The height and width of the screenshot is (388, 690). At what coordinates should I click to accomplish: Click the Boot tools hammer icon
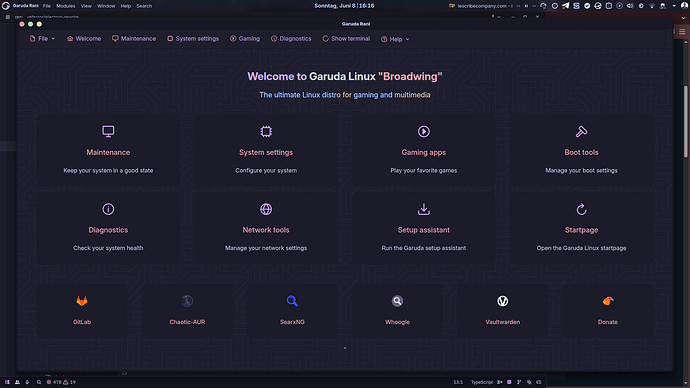pyautogui.click(x=581, y=131)
